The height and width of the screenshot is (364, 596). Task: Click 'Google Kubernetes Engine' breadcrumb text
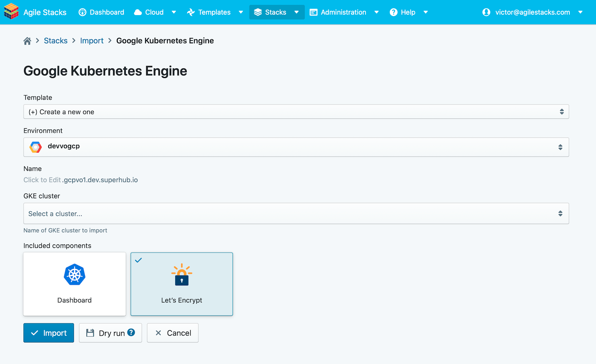(x=165, y=41)
